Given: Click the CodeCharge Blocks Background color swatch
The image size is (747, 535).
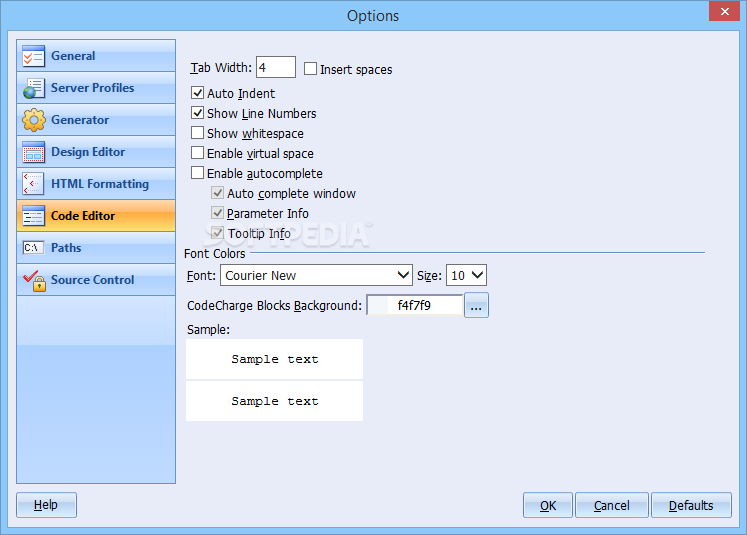Looking at the screenshot, I should pos(378,306).
